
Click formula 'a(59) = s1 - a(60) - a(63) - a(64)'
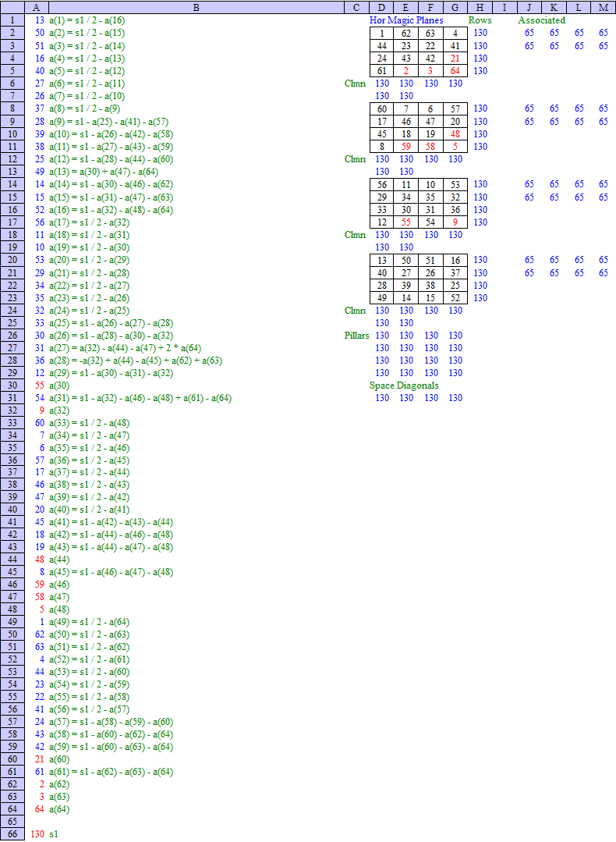[111, 747]
